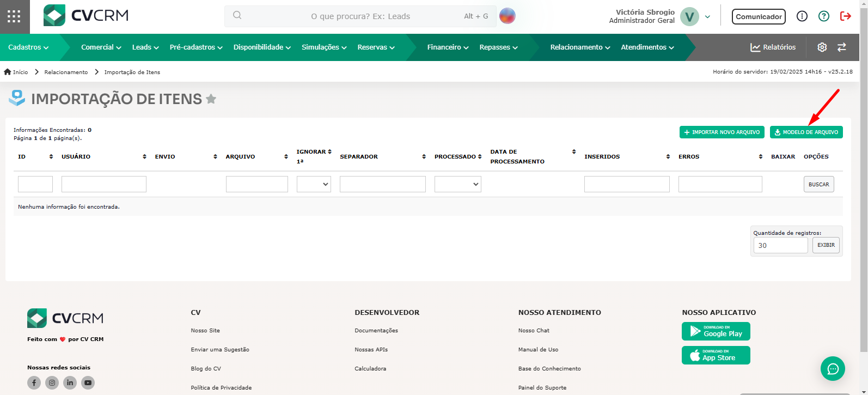
Task: Sort by Arquivo column arrows
Action: 286,156
